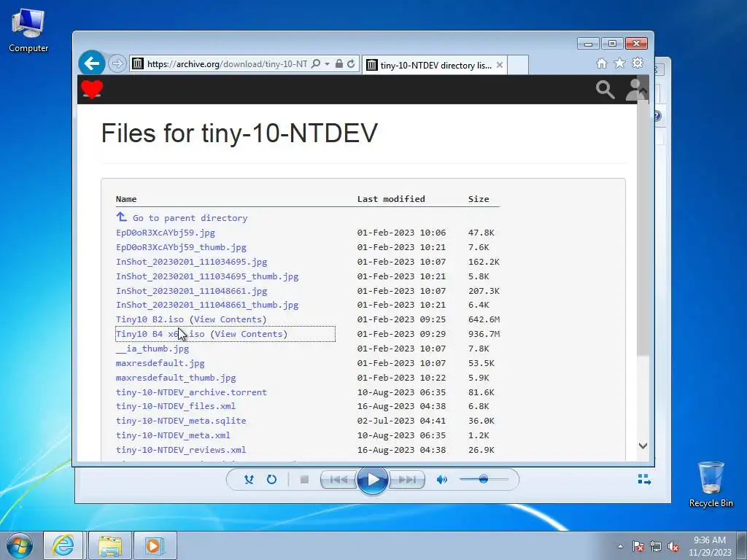This screenshot has width=747, height=560.
Task: Open the Windows Start menu orb
Action: click(x=20, y=545)
